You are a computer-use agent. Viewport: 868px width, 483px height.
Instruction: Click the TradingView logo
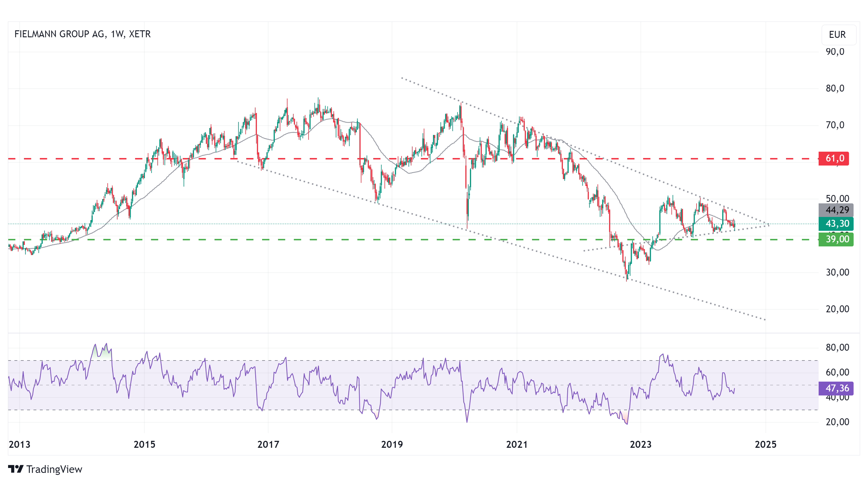pos(45,469)
